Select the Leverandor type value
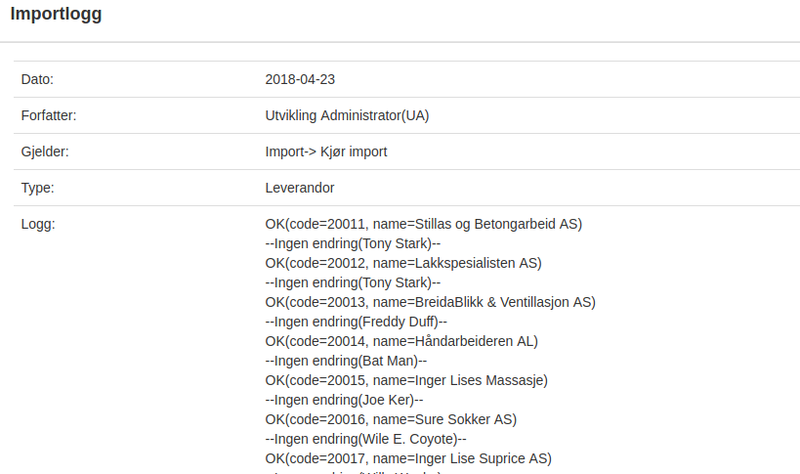 pos(299,188)
